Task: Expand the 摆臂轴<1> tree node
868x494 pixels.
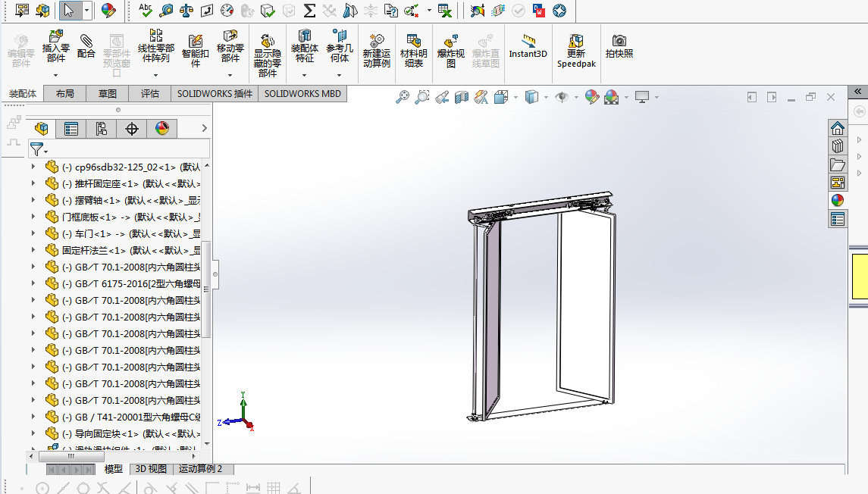Action: 33,200
